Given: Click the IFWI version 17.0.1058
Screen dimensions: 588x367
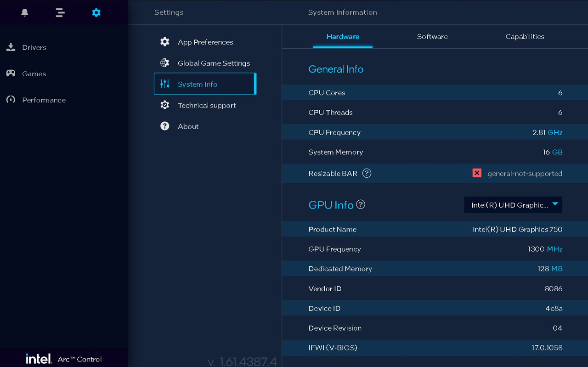Looking at the screenshot, I should coord(547,348).
